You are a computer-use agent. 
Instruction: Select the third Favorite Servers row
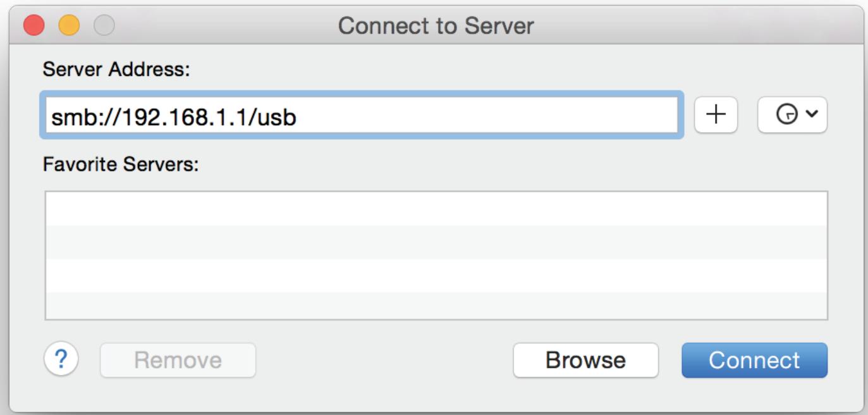436,275
